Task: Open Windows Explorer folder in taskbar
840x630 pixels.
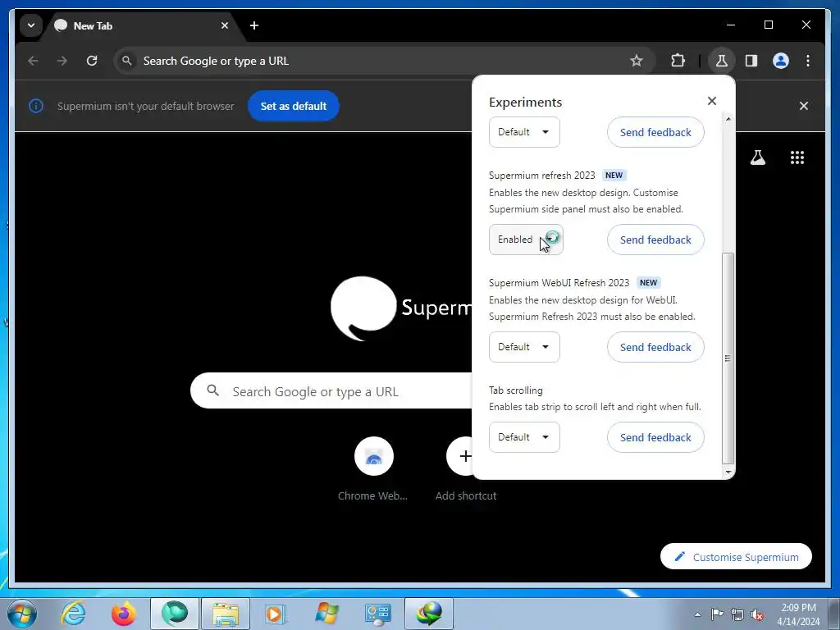Action: click(x=226, y=614)
